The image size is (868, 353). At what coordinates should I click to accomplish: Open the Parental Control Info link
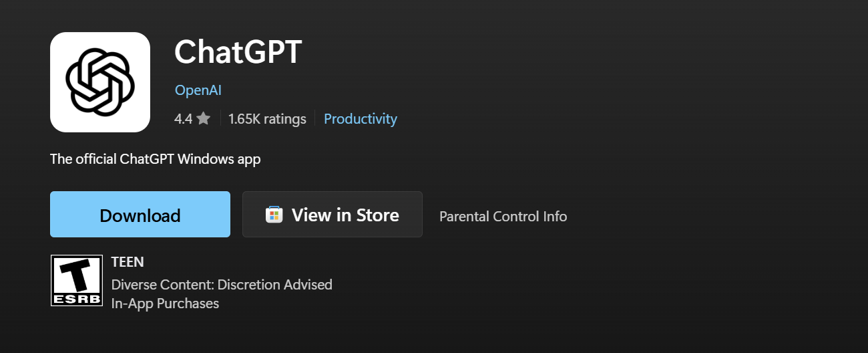503,217
